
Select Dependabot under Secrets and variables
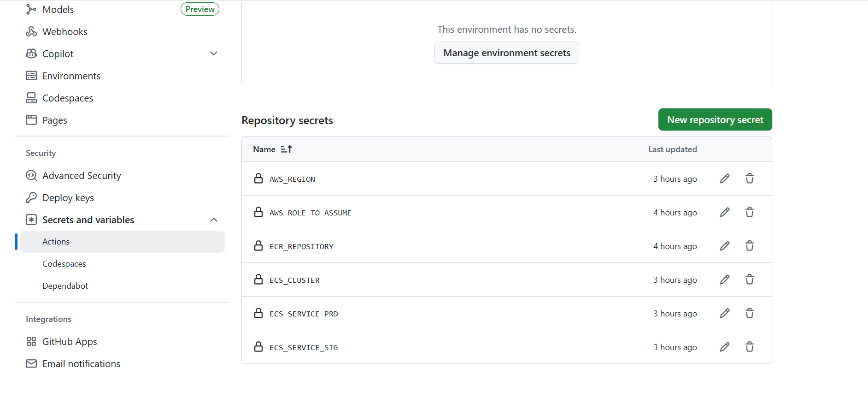click(x=65, y=286)
